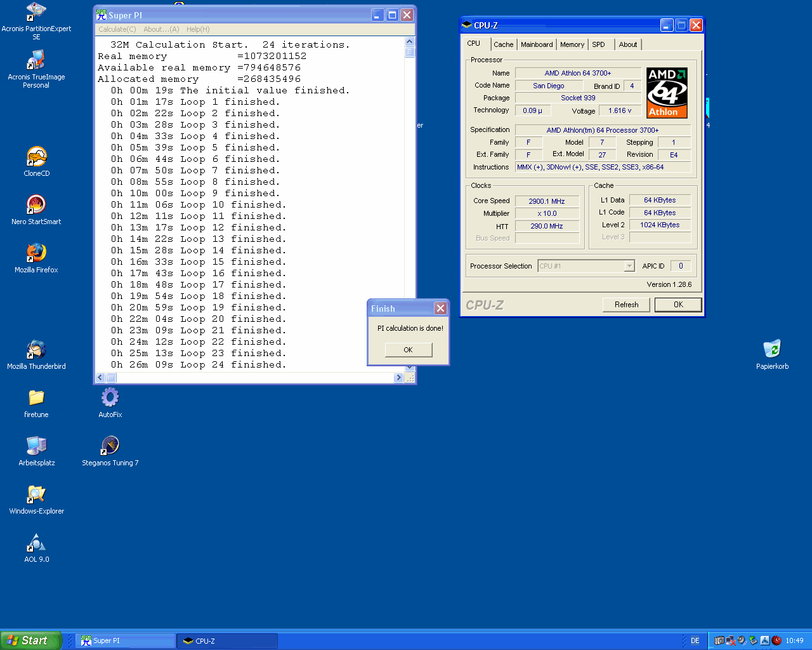Open Mozilla Thunderbird desktop icon
This screenshot has height=650, width=812.
[x=36, y=350]
